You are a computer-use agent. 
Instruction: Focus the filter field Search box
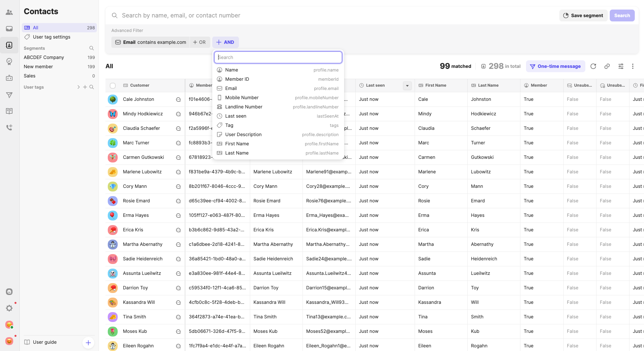tap(278, 57)
